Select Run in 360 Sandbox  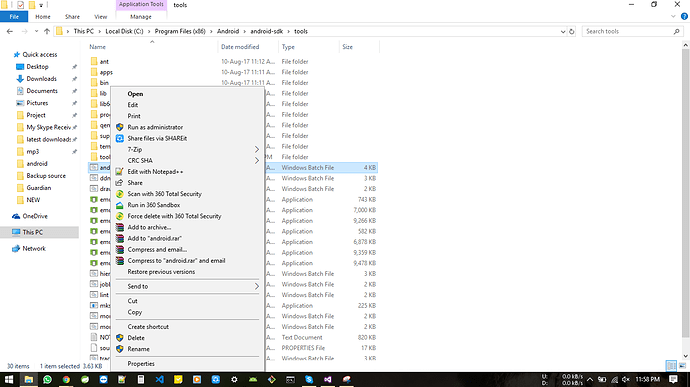coord(154,205)
